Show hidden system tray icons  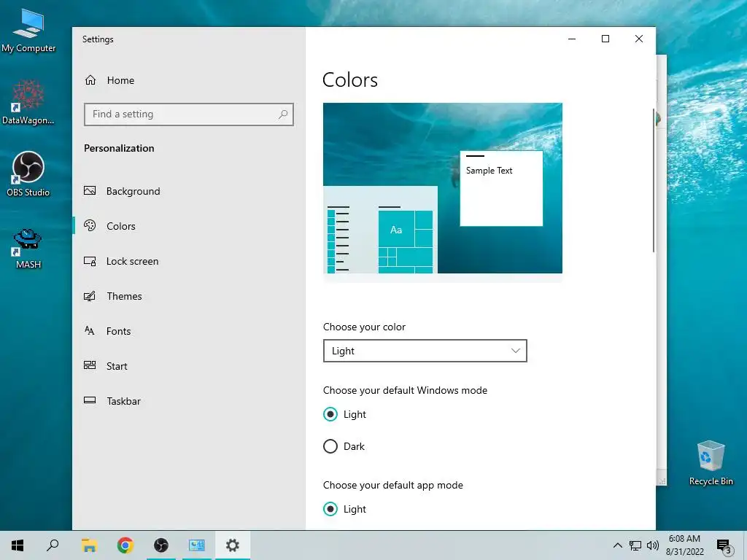[617, 545]
